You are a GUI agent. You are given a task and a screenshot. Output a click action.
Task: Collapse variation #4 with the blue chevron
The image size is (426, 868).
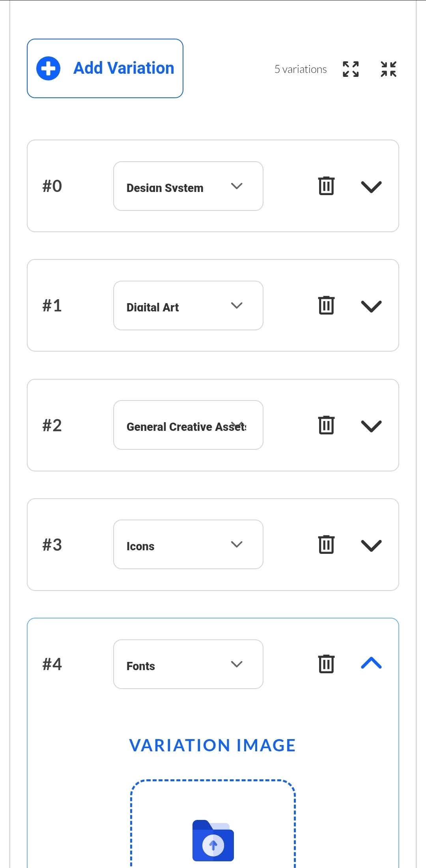click(371, 663)
